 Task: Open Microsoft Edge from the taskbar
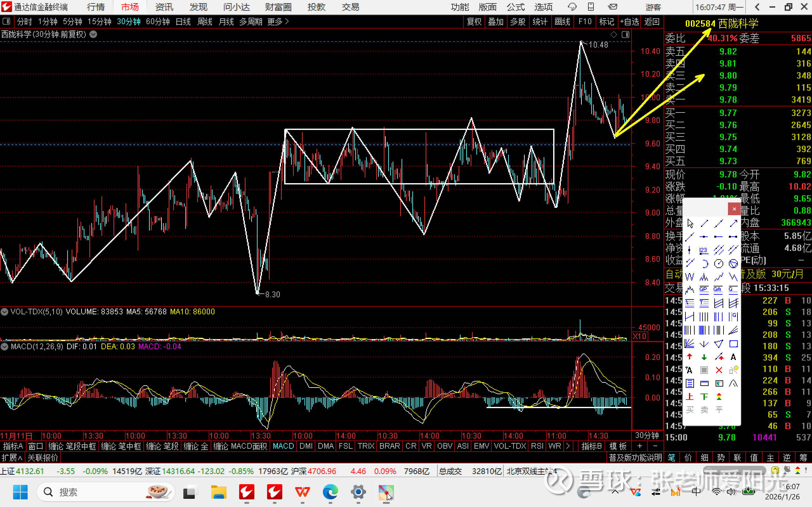pyautogui.click(x=330, y=492)
